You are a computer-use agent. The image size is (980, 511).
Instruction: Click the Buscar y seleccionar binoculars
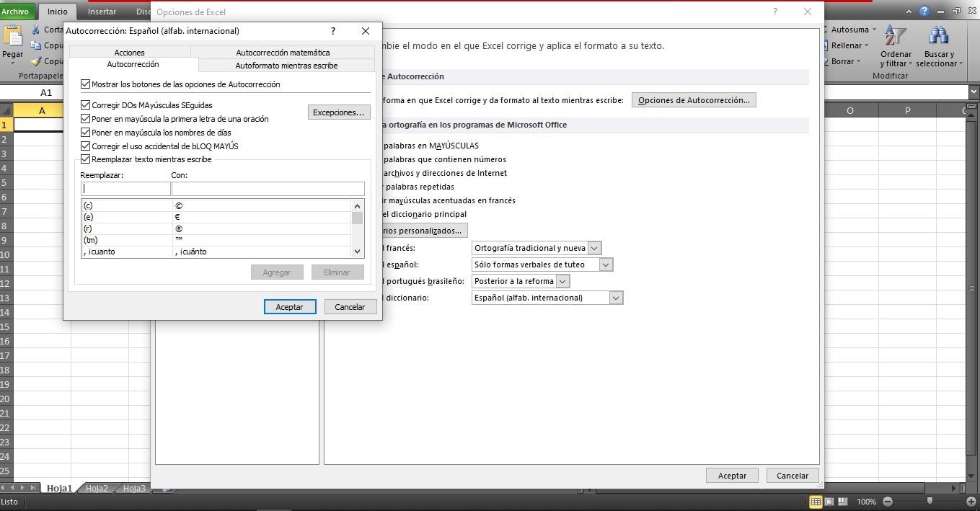938,36
